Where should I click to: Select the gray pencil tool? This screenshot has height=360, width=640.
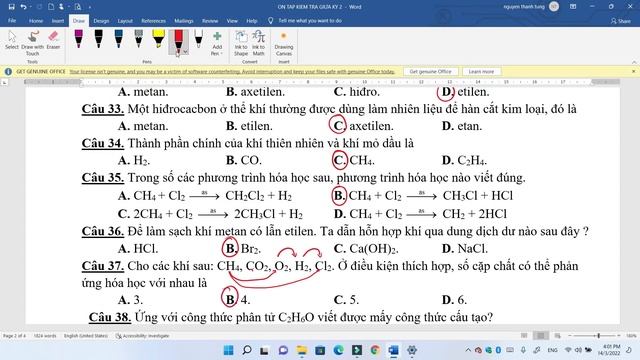tap(138, 39)
